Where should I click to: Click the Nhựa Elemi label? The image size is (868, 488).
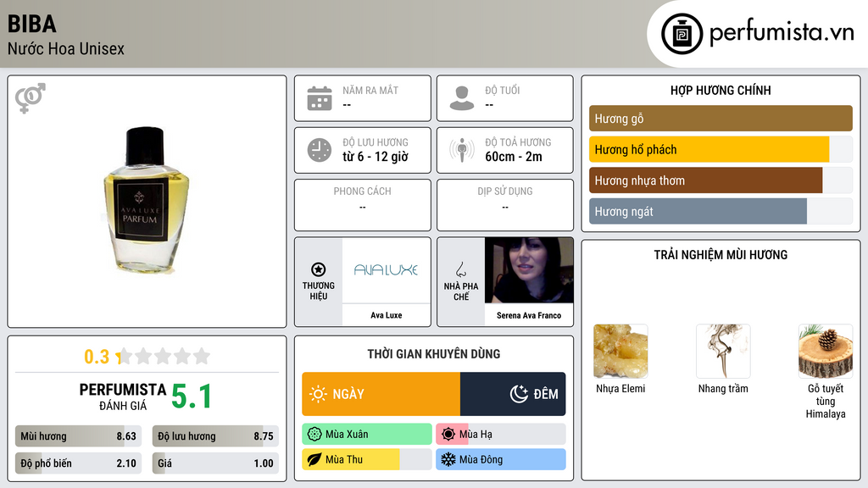pos(620,388)
